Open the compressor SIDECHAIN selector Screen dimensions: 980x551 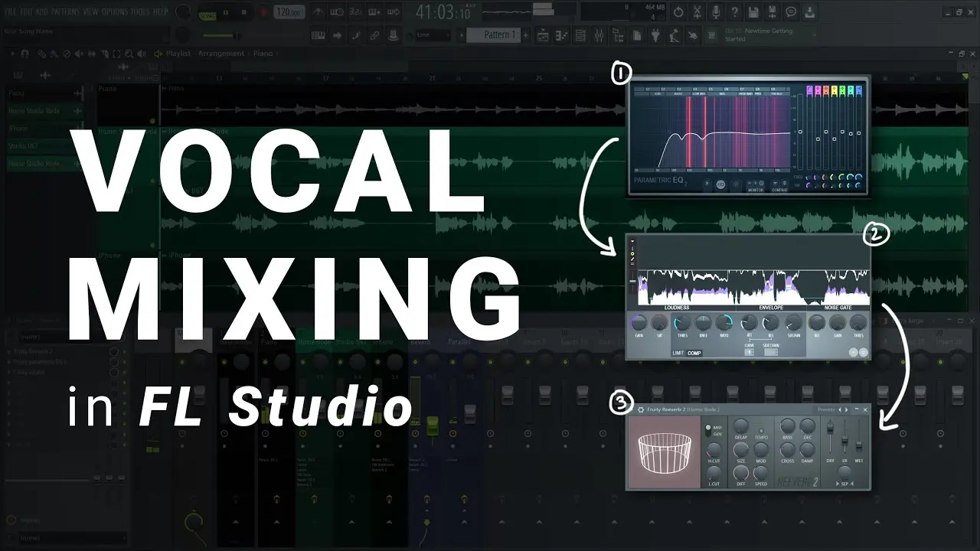point(771,352)
